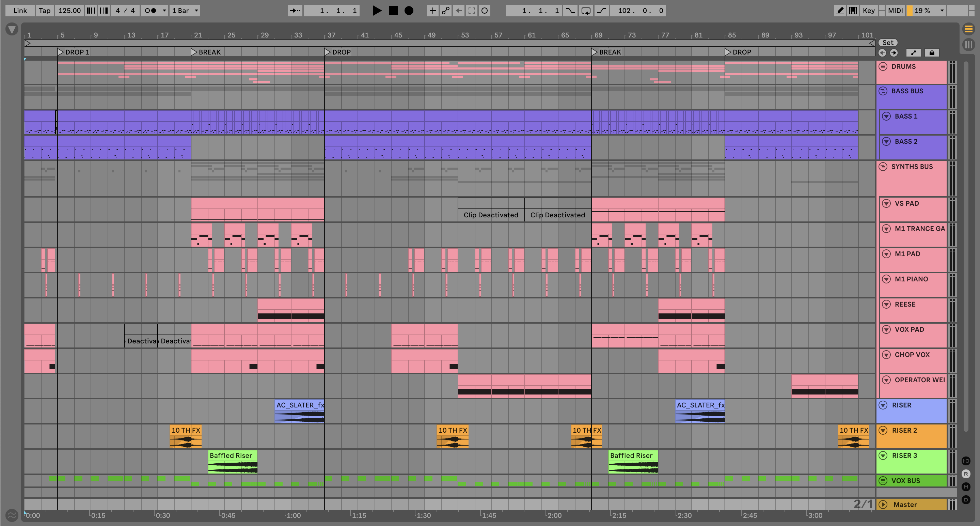Open the 1 Bar quantization dropdown
Image resolution: width=980 pixels, height=526 pixels.
(x=185, y=11)
